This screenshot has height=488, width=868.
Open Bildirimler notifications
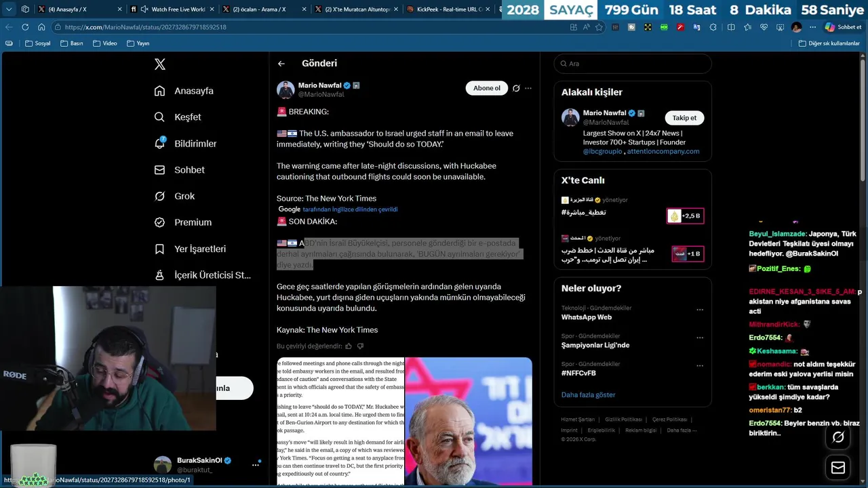pyautogui.click(x=185, y=144)
